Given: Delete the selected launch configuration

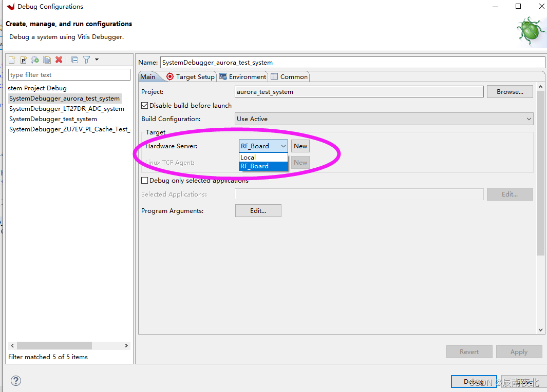Looking at the screenshot, I should (59, 60).
